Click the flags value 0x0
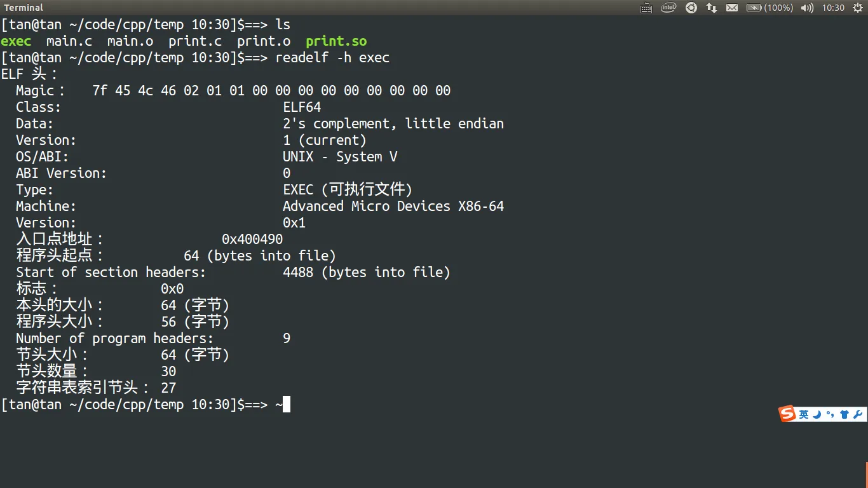Screen dimensions: 868x488 [x=172, y=289]
